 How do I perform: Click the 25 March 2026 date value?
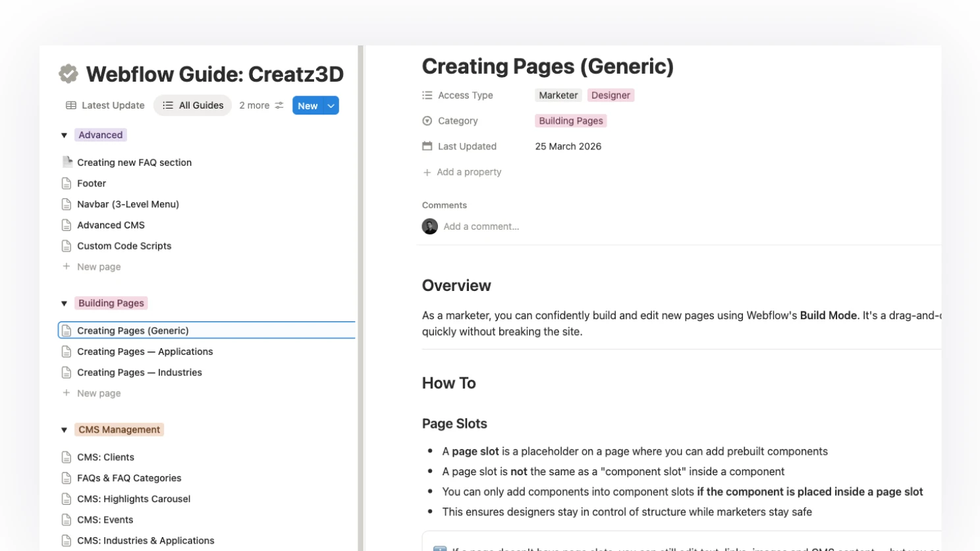(x=568, y=146)
